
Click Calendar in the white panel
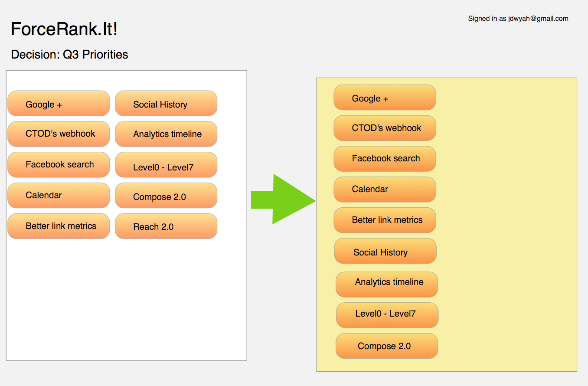pyautogui.click(x=59, y=195)
